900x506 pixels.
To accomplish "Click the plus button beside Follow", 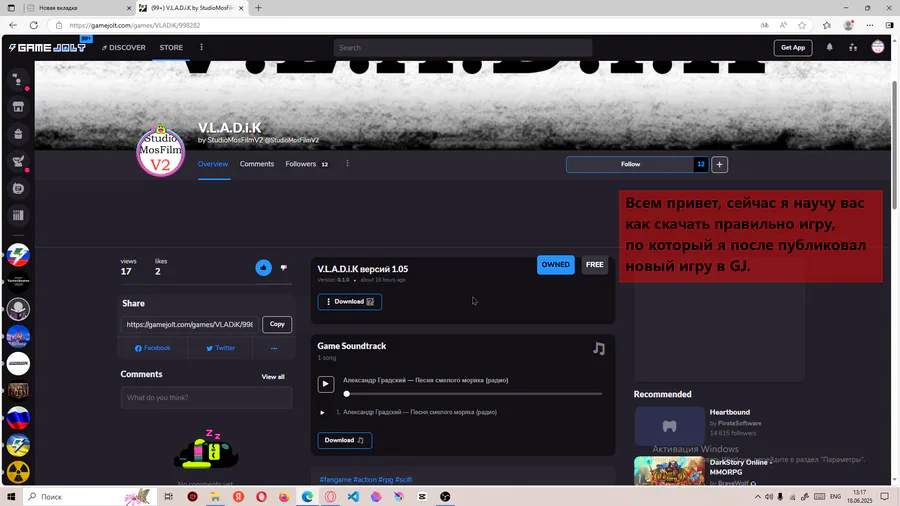I will pos(719,165).
